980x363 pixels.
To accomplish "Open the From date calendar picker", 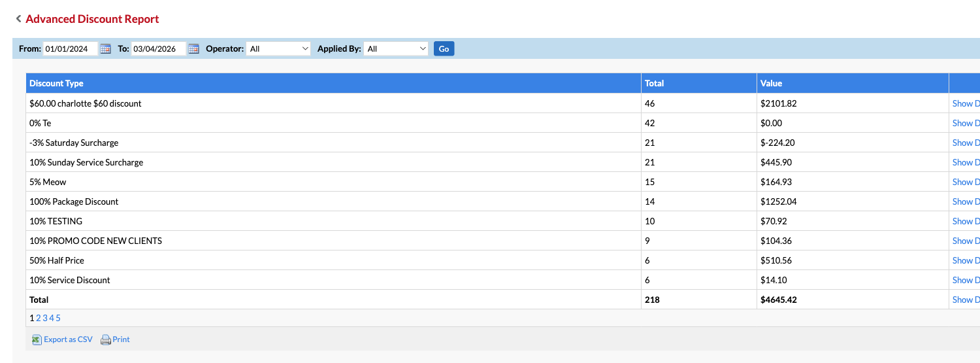I will [105, 49].
